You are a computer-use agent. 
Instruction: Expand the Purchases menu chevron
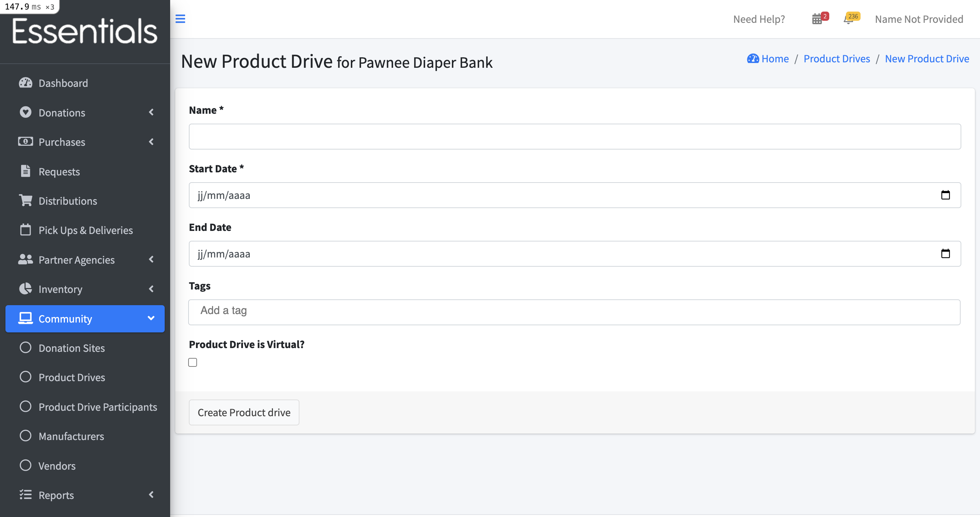tap(151, 142)
